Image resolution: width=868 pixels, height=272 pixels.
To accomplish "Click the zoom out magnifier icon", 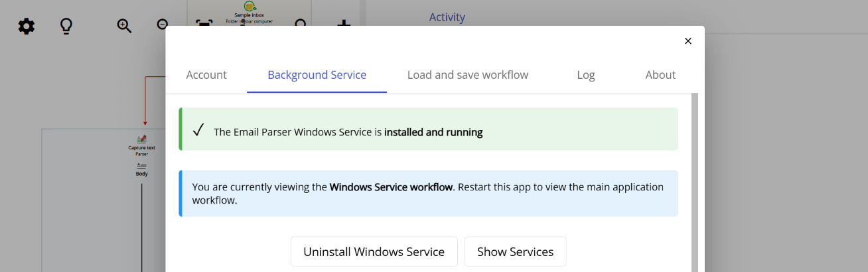I will click(161, 25).
